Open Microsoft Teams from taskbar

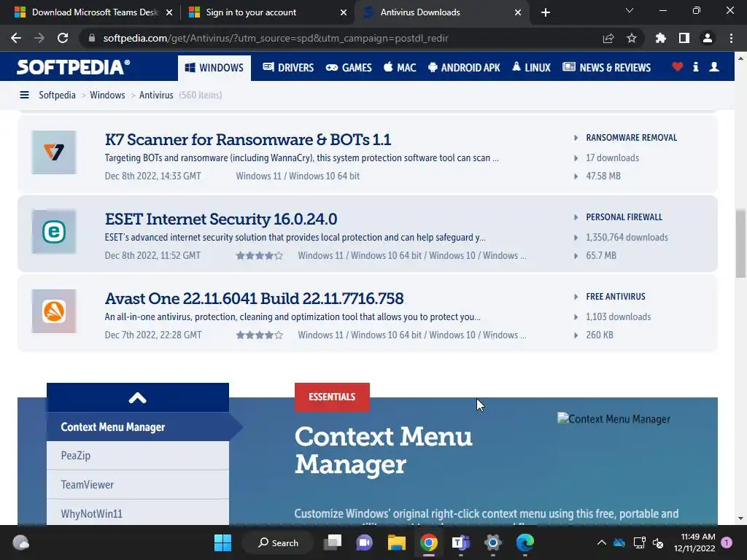461,542
